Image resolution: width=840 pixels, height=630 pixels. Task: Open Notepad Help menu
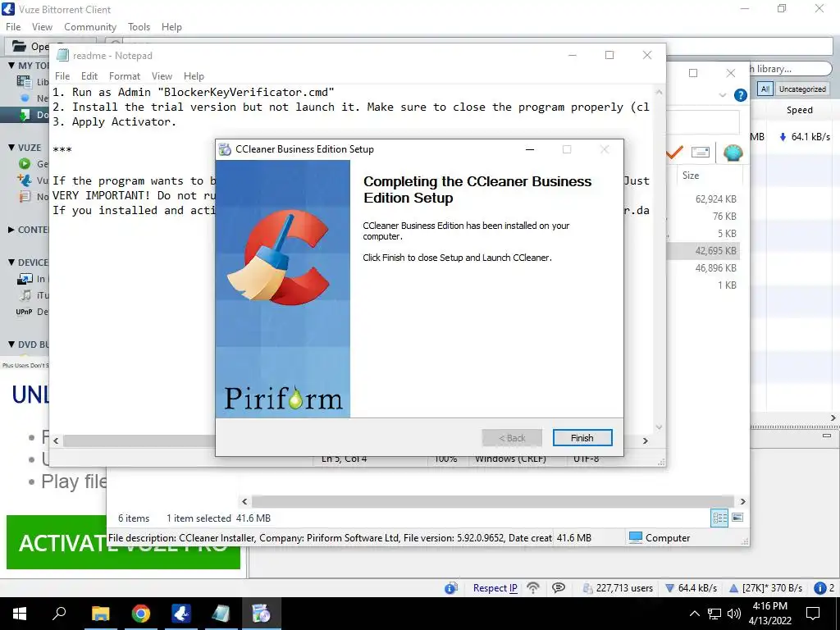(x=194, y=76)
